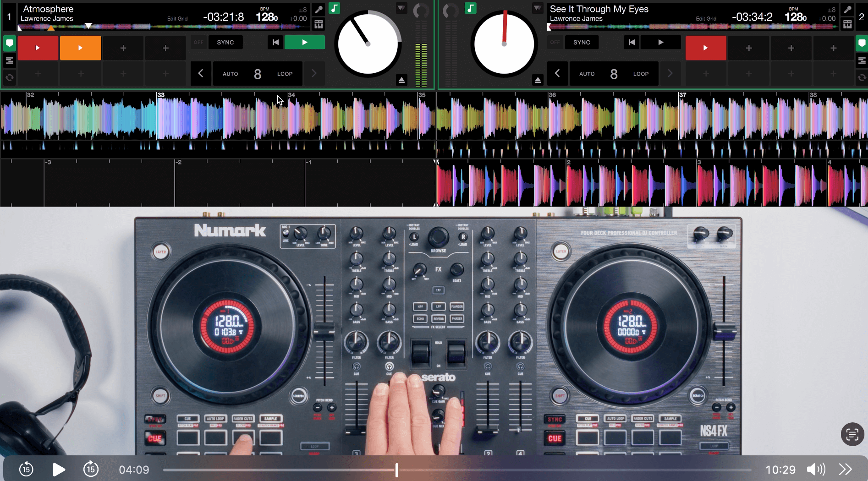
Task: Click the 15-second rewind icon in the video player
Action: [26, 469]
